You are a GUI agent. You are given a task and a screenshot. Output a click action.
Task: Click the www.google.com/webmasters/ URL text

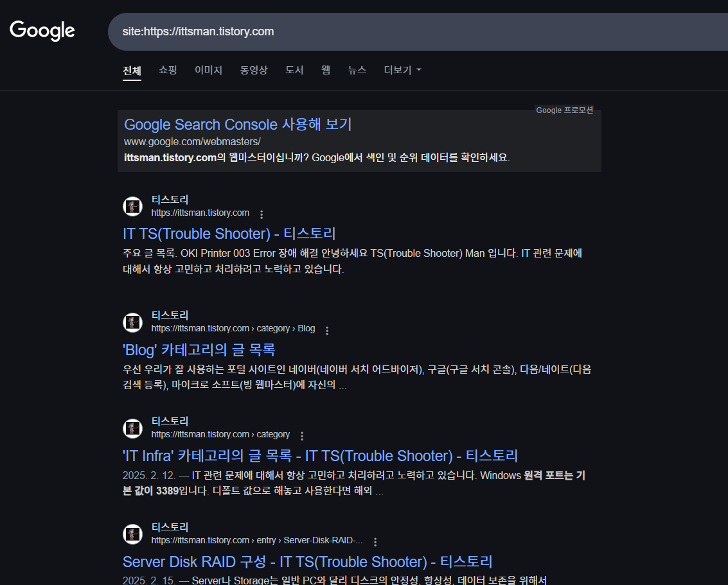[x=192, y=141]
